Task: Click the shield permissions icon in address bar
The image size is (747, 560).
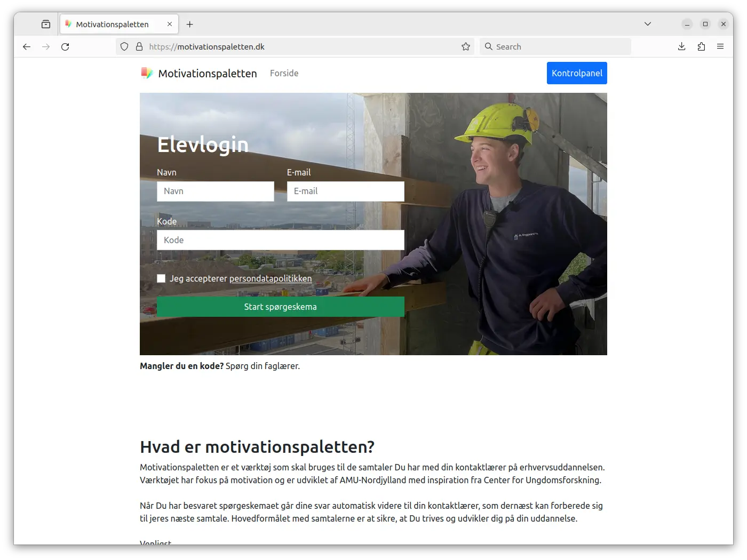Action: 124,46
